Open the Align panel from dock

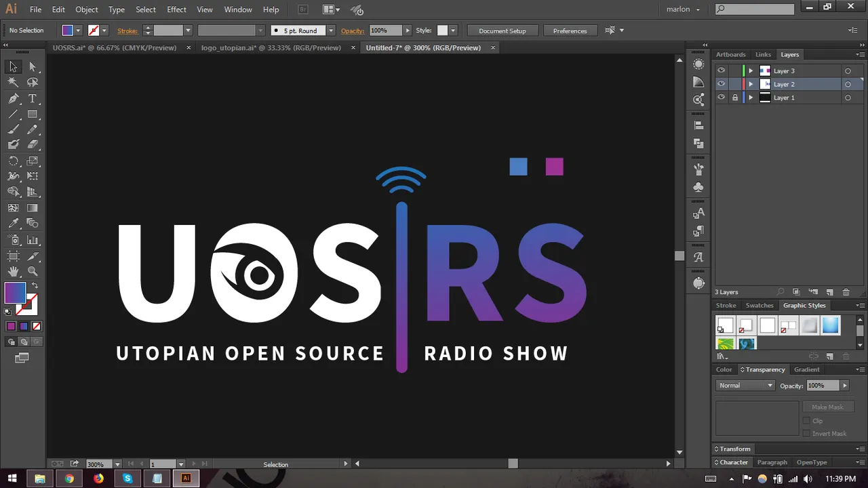698,125
